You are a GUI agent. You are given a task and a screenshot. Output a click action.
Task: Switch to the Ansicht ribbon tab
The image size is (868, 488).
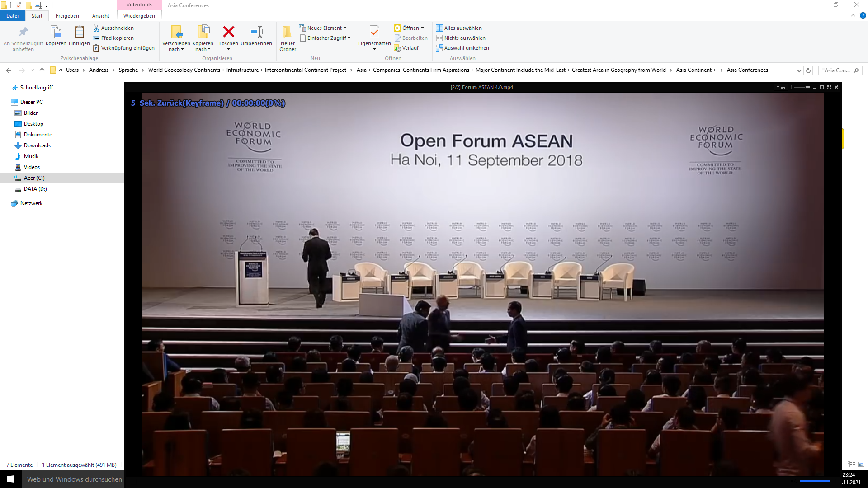coord(101,16)
